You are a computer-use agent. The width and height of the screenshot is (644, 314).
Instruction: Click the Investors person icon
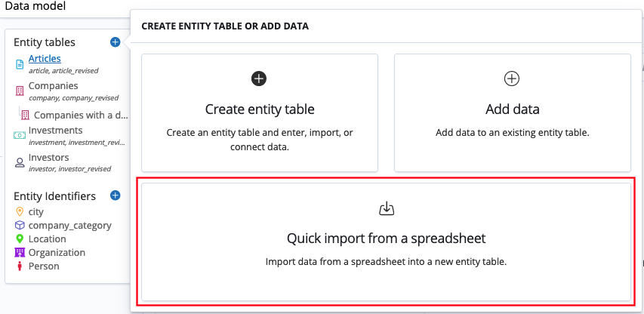point(20,162)
